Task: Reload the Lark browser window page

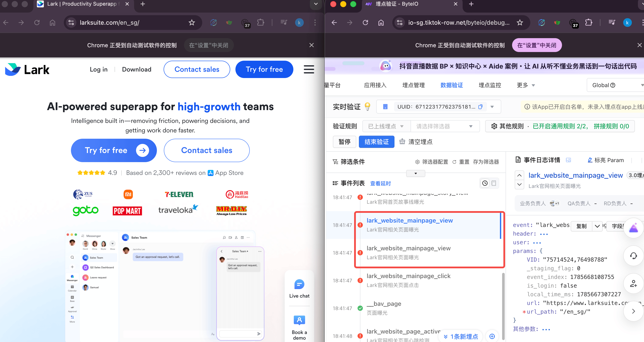Action: pyautogui.click(x=37, y=23)
